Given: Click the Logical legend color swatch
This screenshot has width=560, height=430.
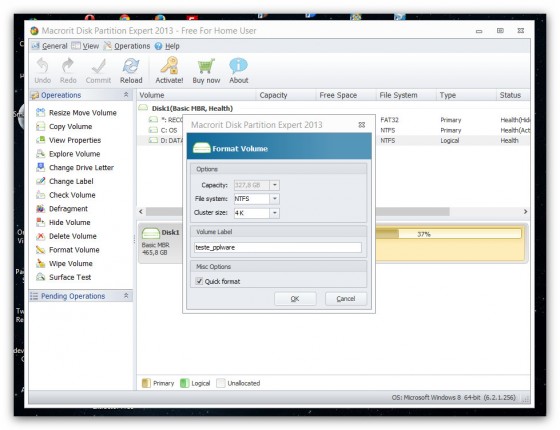Looking at the screenshot, I should (x=184, y=383).
